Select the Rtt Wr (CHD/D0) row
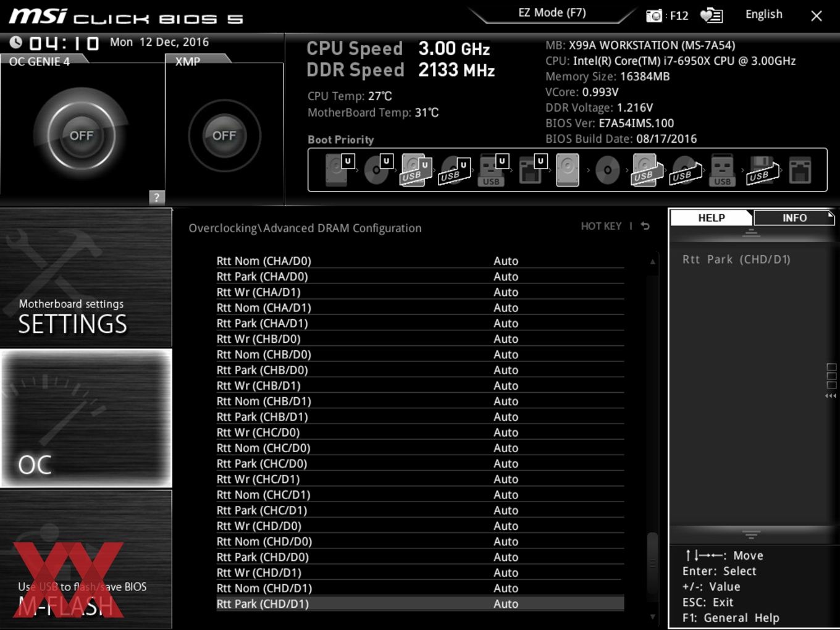The image size is (840, 630). pyautogui.click(x=420, y=526)
